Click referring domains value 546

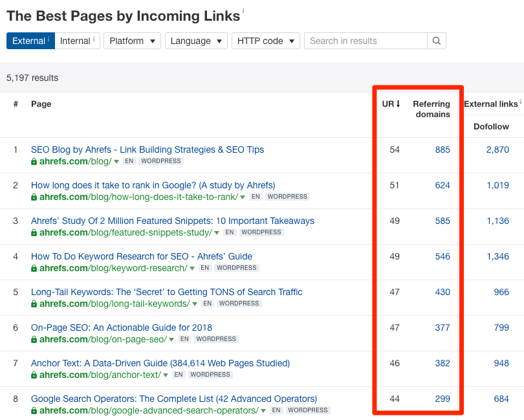[442, 256]
